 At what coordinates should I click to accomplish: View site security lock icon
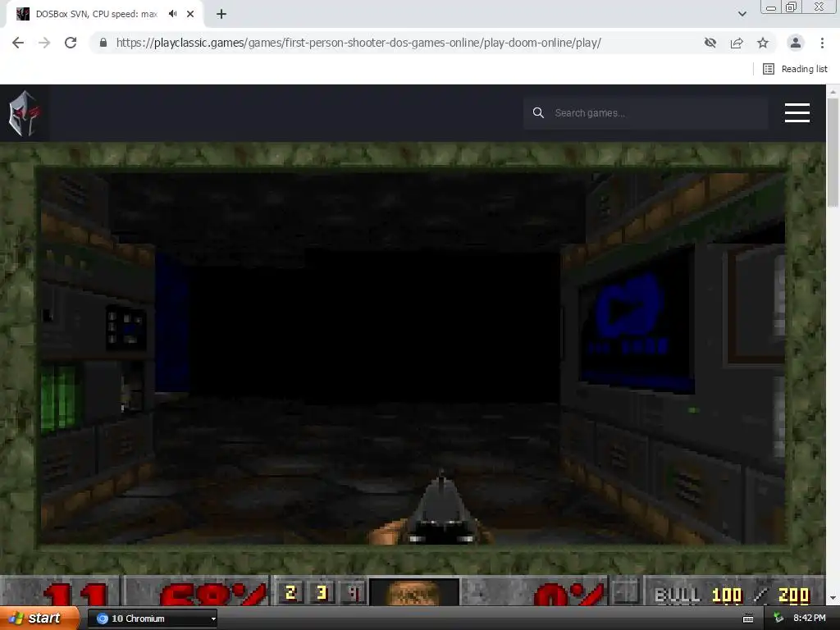tap(103, 43)
